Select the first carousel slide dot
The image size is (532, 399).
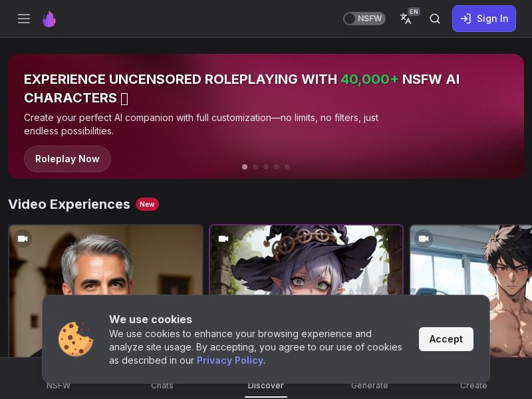click(x=245, y=167)
